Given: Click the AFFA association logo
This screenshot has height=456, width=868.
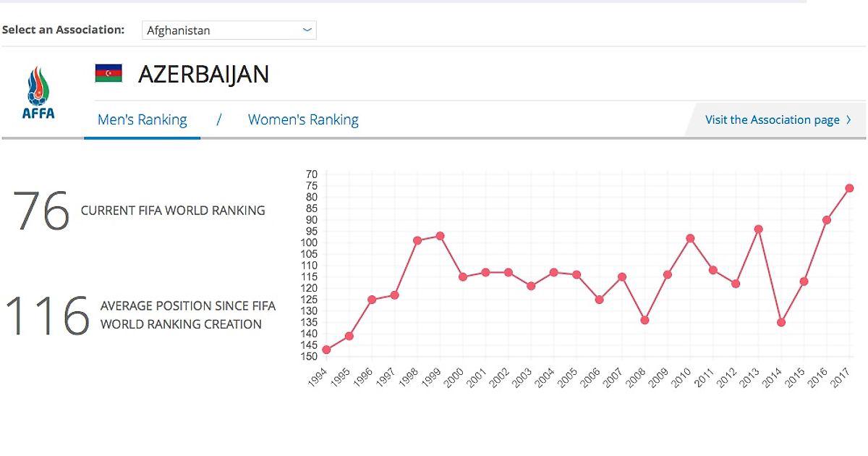Looking at the screenshot, I should click(x=39, y=93).
